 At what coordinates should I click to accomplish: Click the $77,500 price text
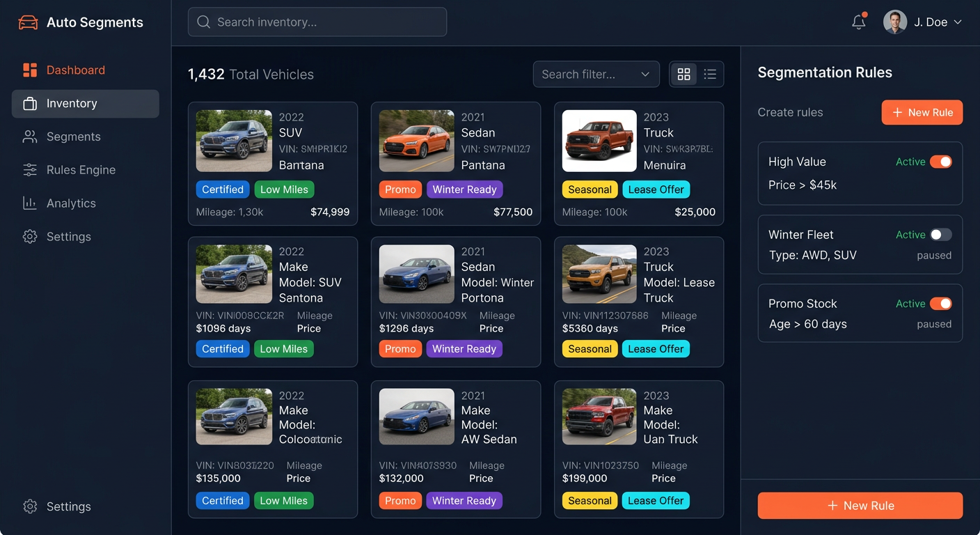click(x=513, y=212)
